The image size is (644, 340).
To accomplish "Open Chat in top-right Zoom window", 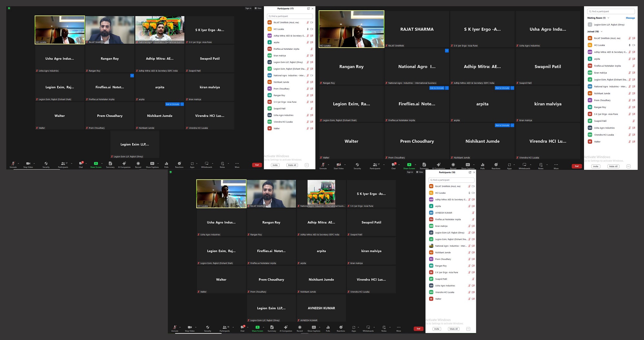I will point(393,166).
